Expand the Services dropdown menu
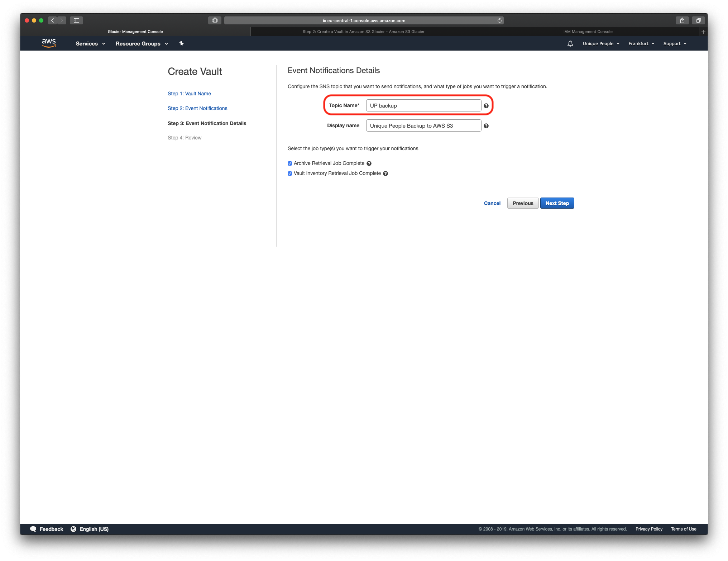 [x=90, y=44]
